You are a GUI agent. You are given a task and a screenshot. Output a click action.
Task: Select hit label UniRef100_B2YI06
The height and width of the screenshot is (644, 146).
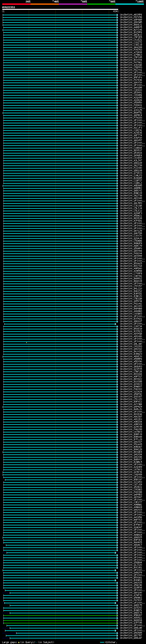(x=131, y=30)
